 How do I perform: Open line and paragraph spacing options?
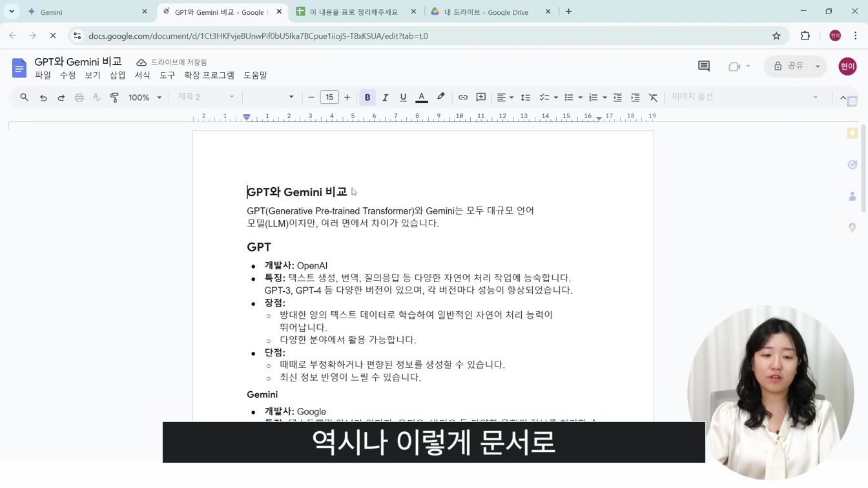[526, 97]
